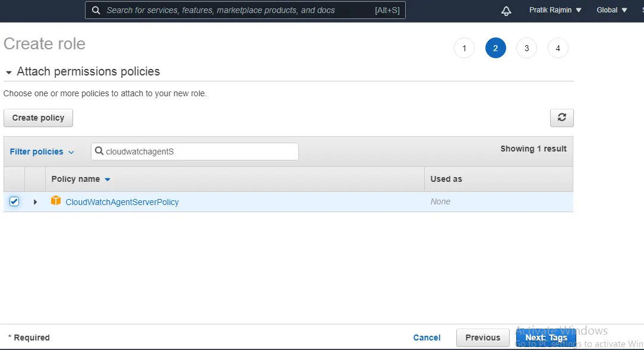The width and height of the screenshot is (644, 350).
Task: Collapse the Attach permissions policies section
Action: pos(9,72)
